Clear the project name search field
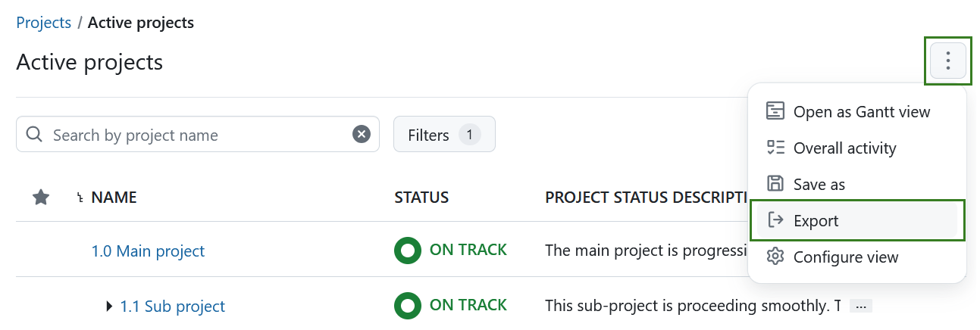This screenshot has width=980, height=330. pyautogui.click(x=362, y=135)
